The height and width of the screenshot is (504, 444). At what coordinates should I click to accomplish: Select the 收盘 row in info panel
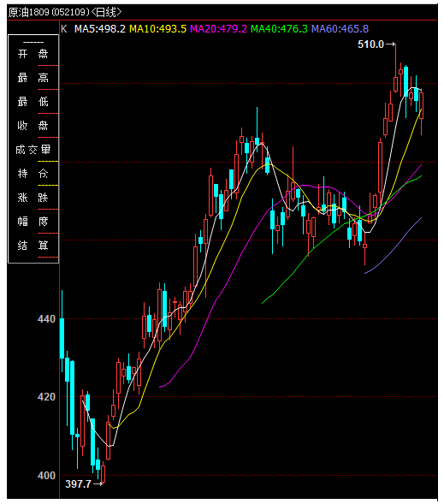click(x=33, y=125)
